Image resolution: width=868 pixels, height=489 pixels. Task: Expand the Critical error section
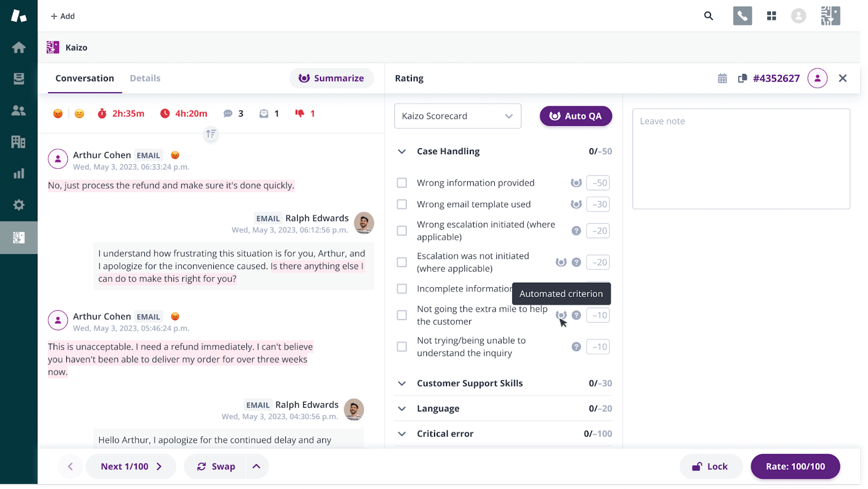pyautogui.click(x=402, y=434)
